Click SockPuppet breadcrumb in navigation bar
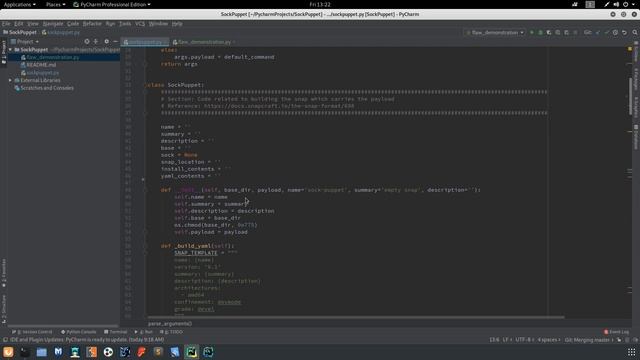 [20, 32]
